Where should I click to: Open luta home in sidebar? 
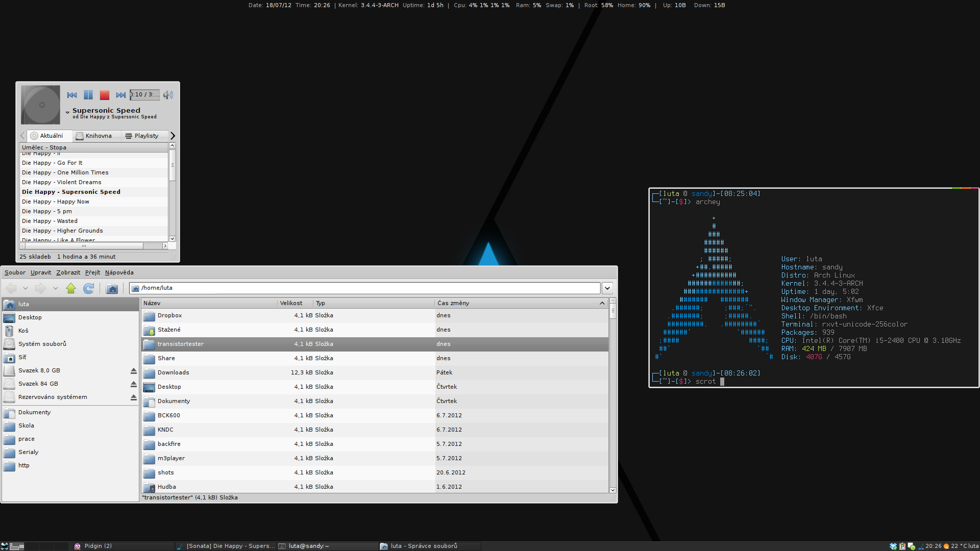[x=70, y=304]
